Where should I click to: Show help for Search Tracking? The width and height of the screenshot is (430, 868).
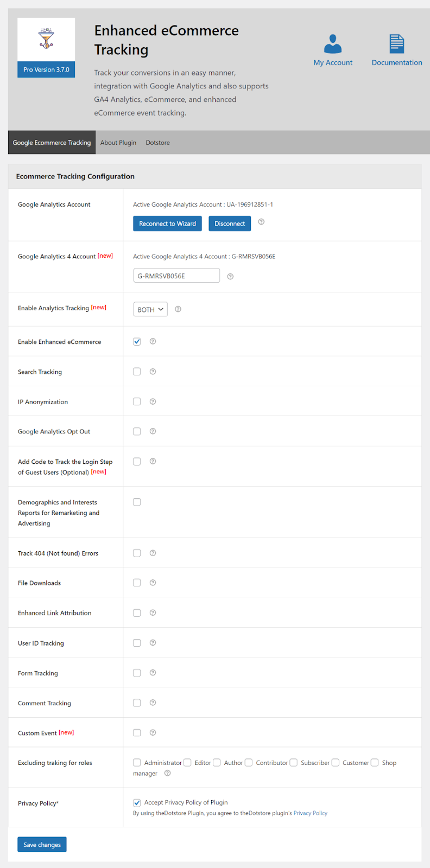[x=153, y=372]
